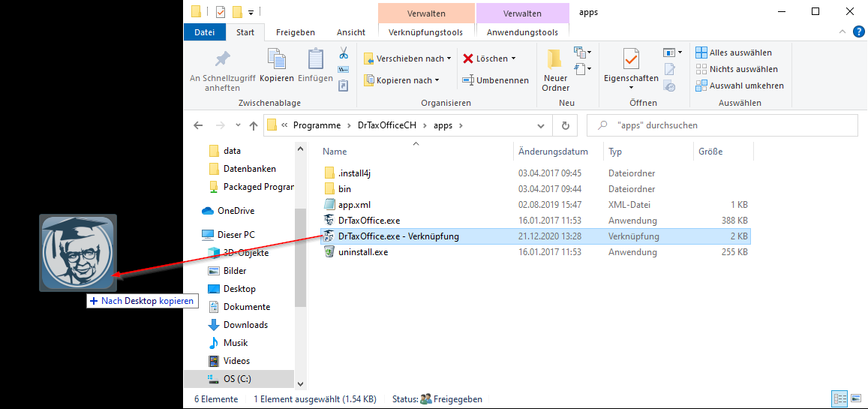Click the Kopieren icon in Zwischenablage
868x409 pixels.
(276, 59)
